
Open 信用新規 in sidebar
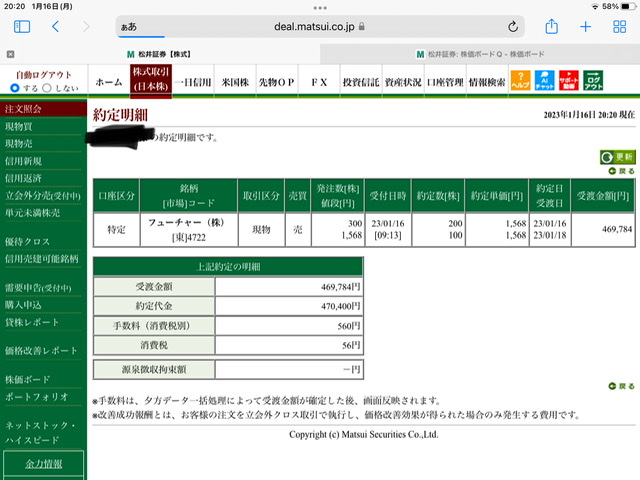pos(23,161)
